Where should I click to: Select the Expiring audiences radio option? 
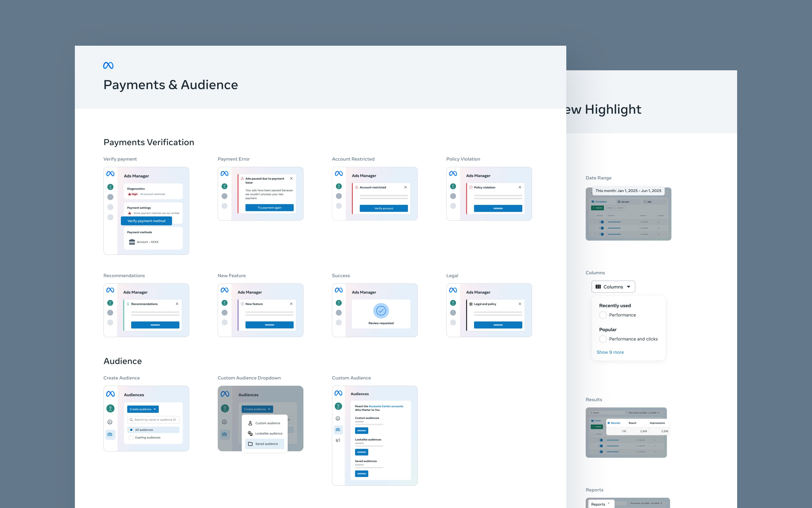coord(131,437)
